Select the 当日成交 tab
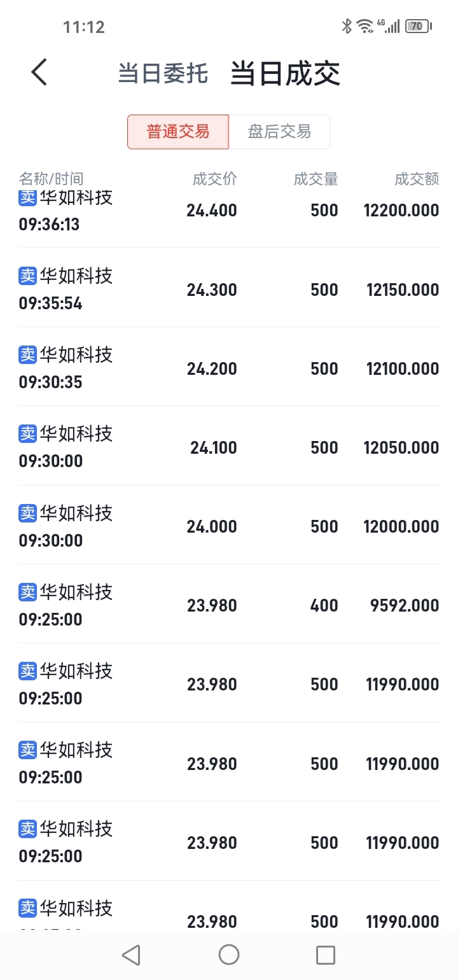The image size is (458, 980). pos(285,73)
